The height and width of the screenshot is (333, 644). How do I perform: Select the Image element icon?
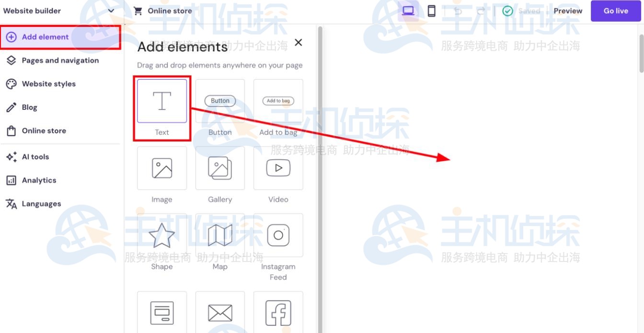[161, 168]
